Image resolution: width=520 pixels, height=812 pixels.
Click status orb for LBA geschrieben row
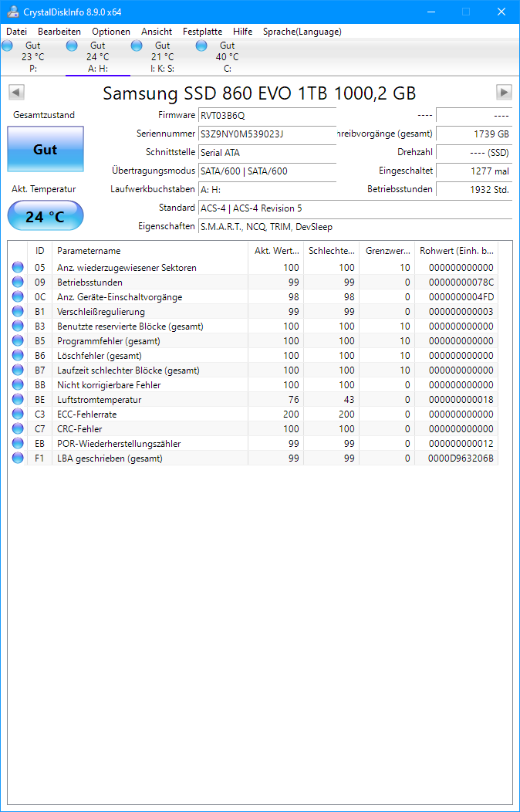(x=18, y=458)
